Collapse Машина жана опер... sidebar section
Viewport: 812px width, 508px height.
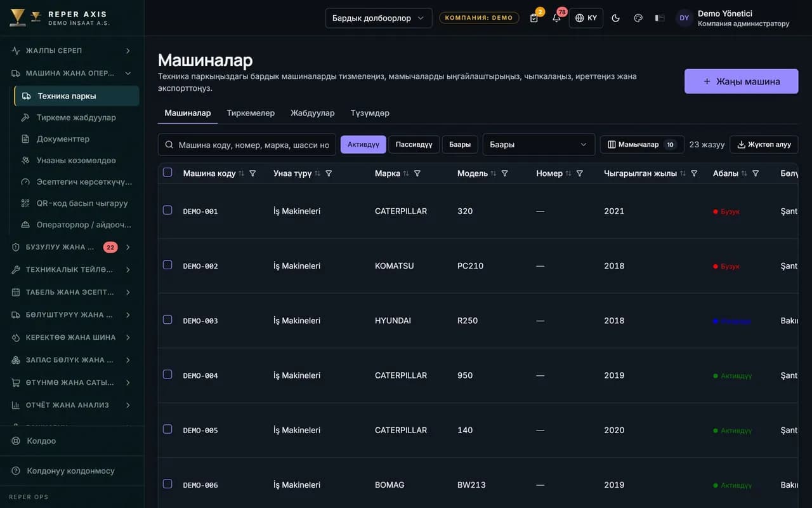pos(72,73)
